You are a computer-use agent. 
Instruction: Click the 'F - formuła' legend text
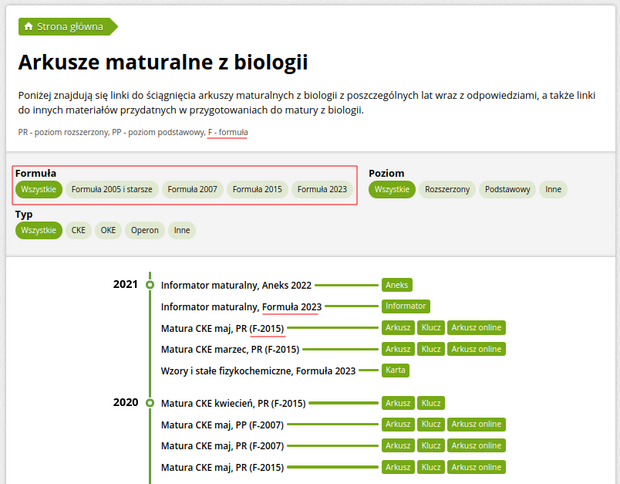[228, 132]
